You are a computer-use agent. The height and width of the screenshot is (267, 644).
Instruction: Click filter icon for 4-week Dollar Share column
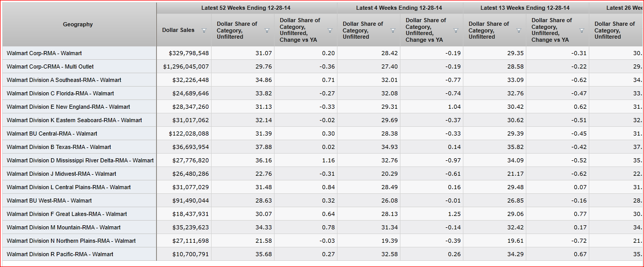393,30
